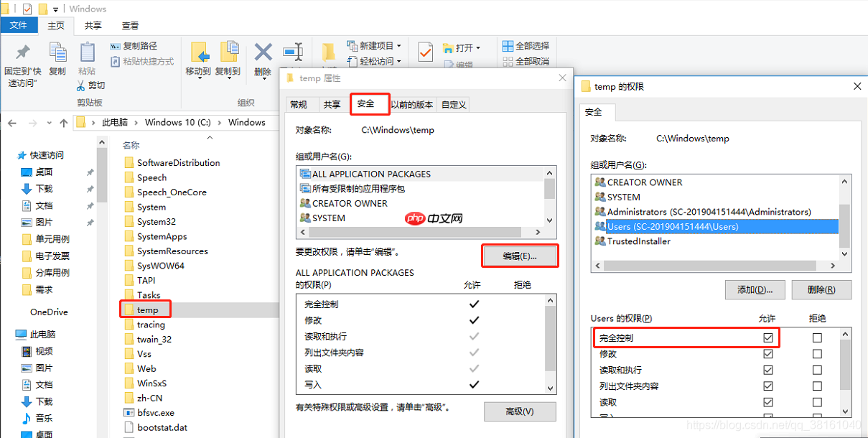Click the 删除(R) button in permissions dialog
This screenshot has width=868, height=438.
821,290
